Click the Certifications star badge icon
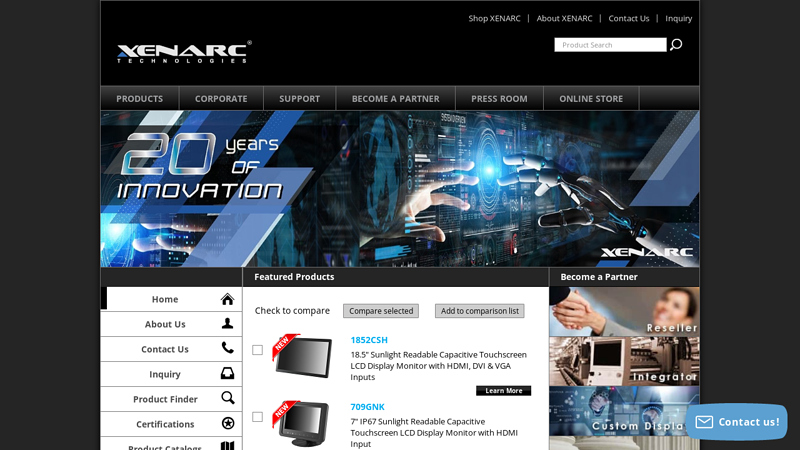 coord(228,423)
